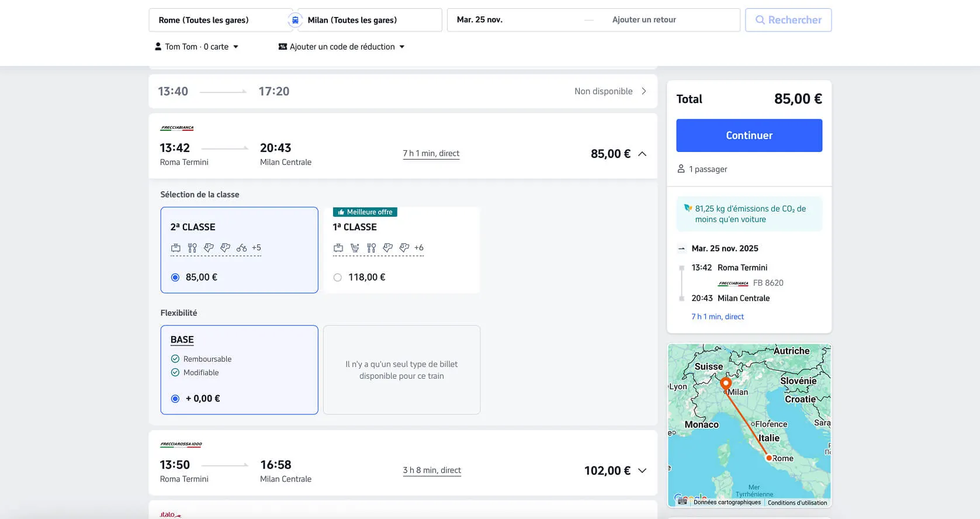Show the +6 extra amenities in 1ª CLASSE
The image size is (980, 519).
coord(419,248)
